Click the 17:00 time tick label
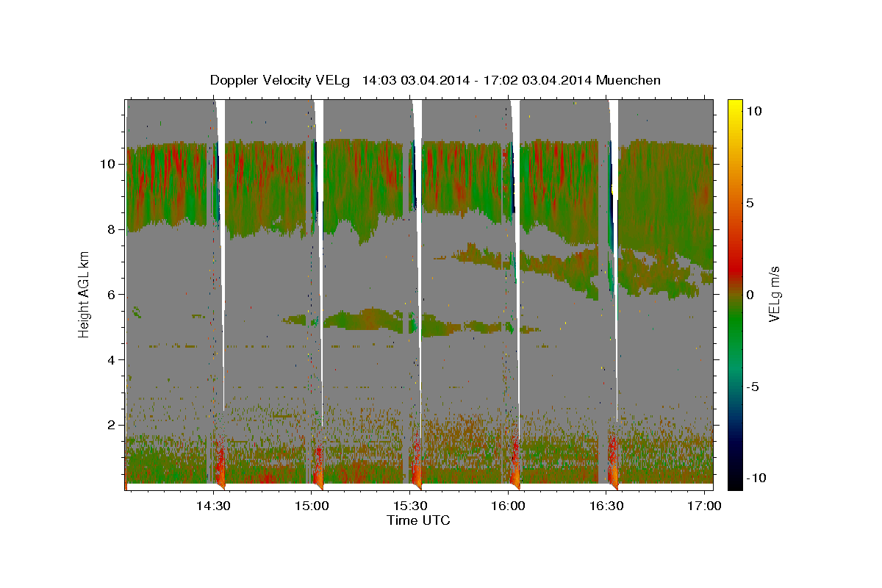 pos(704,506)
